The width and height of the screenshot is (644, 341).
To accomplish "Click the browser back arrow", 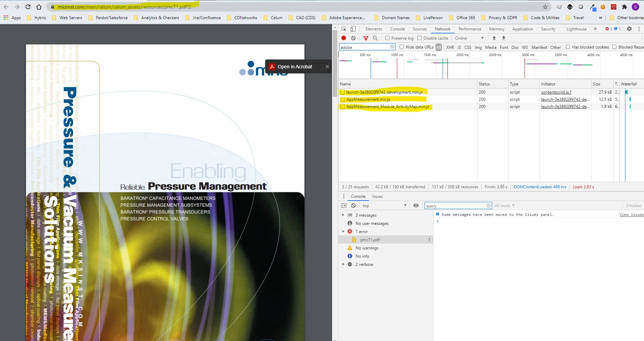I will [6, 7].
